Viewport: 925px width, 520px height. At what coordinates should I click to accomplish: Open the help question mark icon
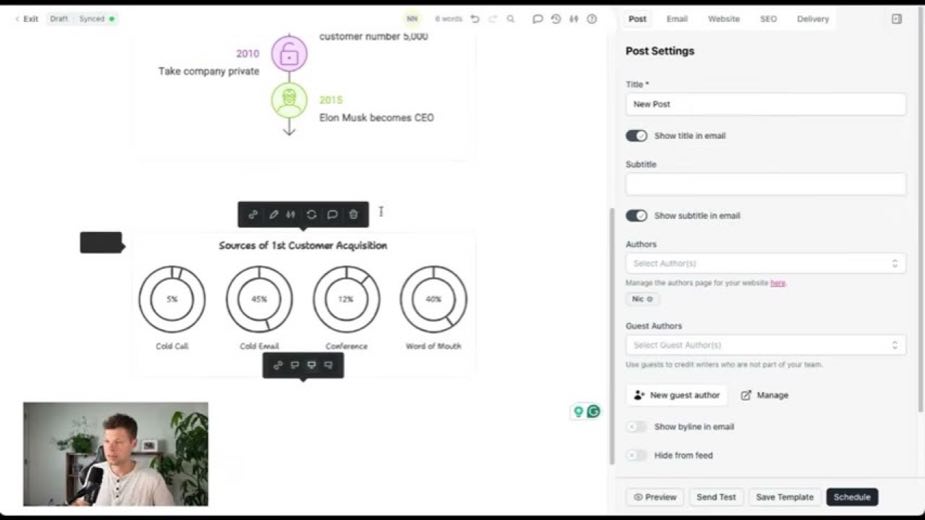pos(592,19)
